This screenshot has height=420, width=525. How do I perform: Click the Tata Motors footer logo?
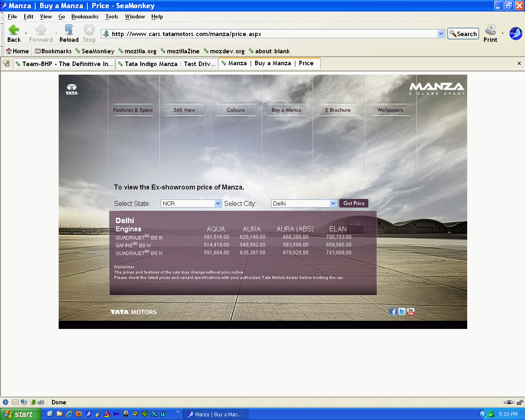click(133, 312)
